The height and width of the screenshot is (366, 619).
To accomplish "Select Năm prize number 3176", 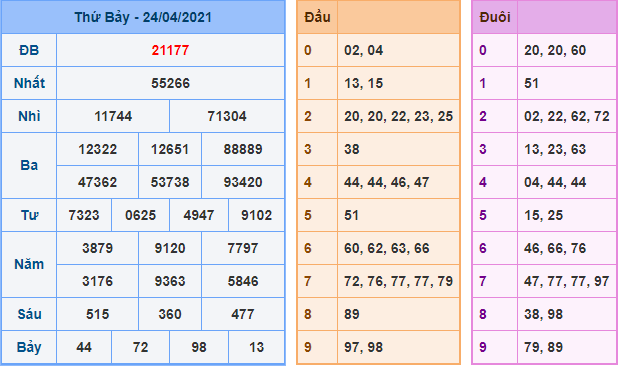I will 98,282.
